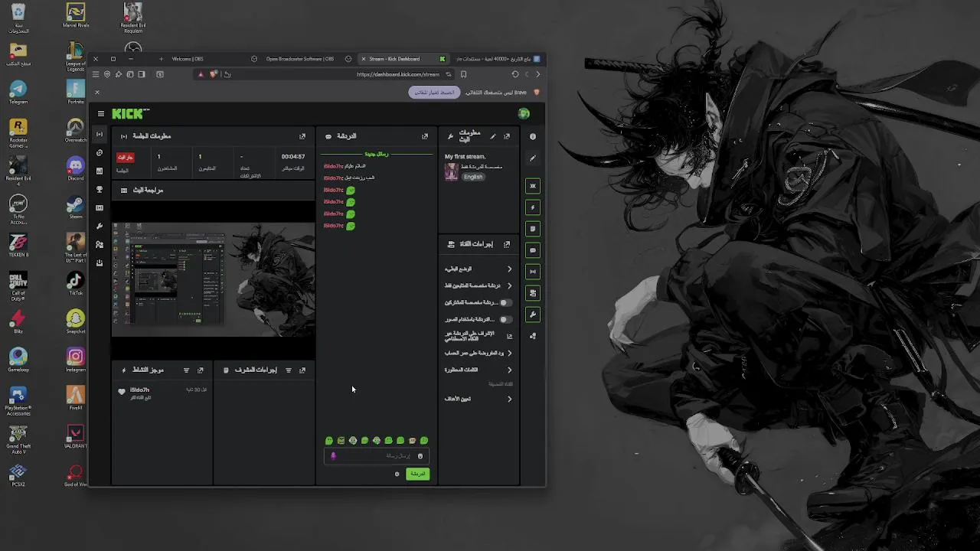Click the stream category thumbnail image

[452, 171]
